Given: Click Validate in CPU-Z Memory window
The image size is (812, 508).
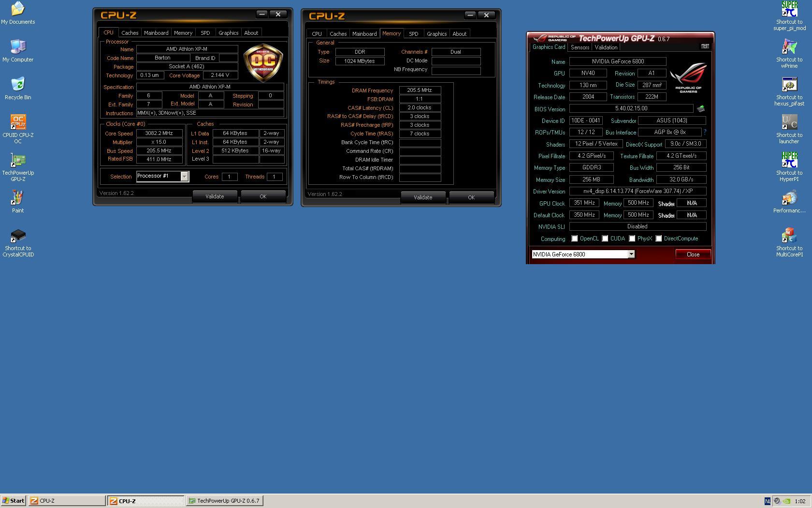Looking at the screenshot, I should pos(423,197).
